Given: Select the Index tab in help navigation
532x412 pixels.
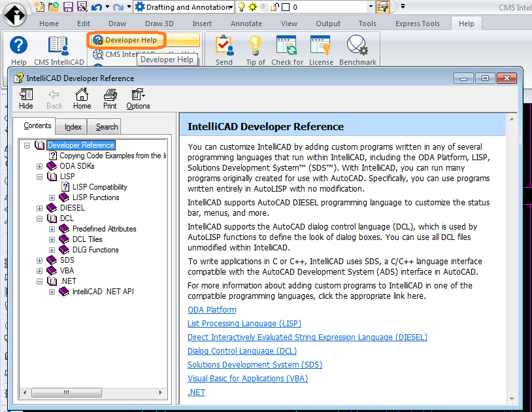Looking at the screenshot, I should tap(73, 127).
